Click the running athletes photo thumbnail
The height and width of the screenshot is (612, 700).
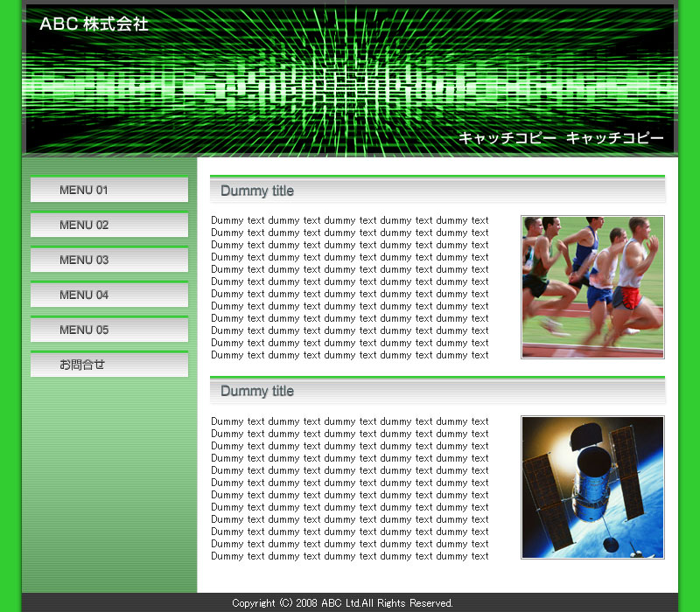(592, 287)
